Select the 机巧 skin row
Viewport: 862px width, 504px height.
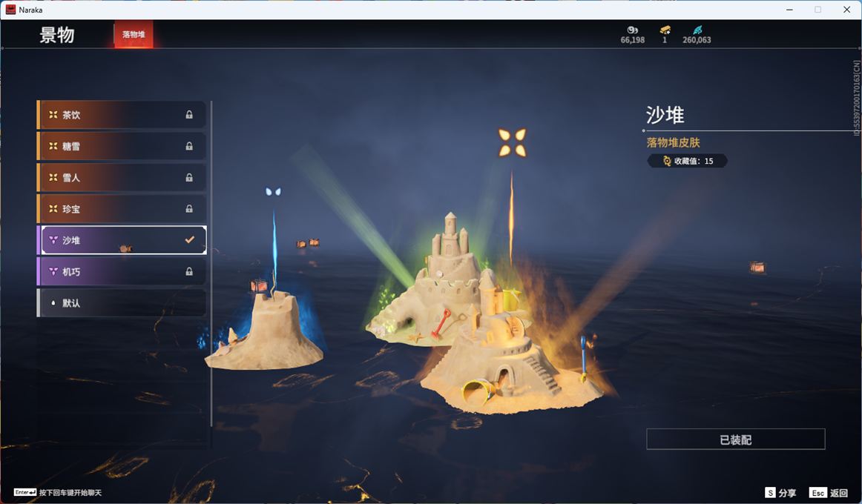(x=122, y=271)
